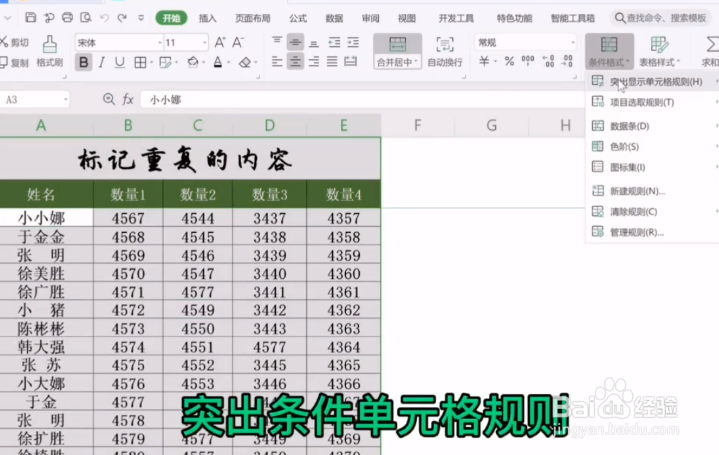Click the Increase Decimal icon
The width and height of the screenshot is (719, 455).
(548, 61)
